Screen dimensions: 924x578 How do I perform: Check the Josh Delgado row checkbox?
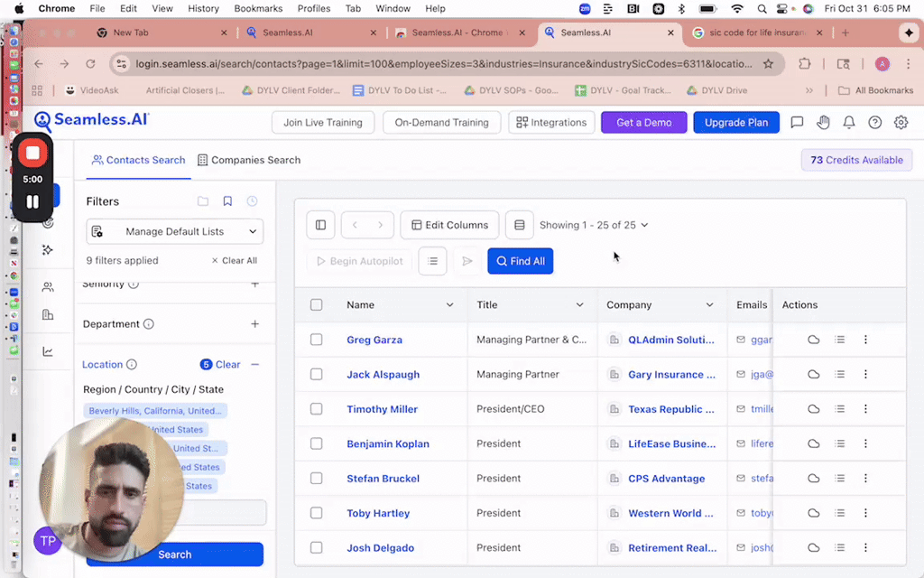(x=317, y=547)
